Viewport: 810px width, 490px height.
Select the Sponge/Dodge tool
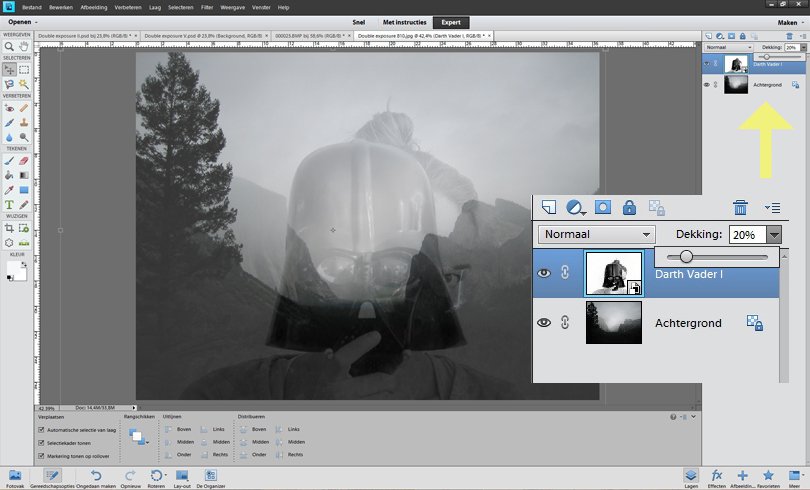pyautogui.click(x=24, y=137)
